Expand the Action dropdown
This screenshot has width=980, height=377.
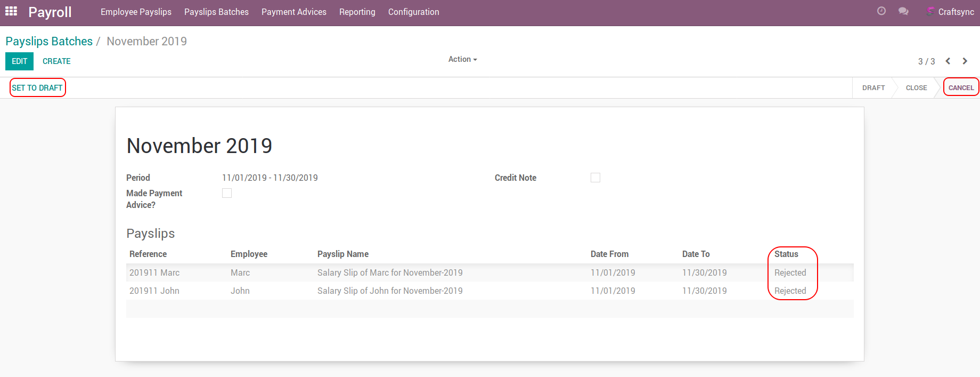(x=462, y=59)
